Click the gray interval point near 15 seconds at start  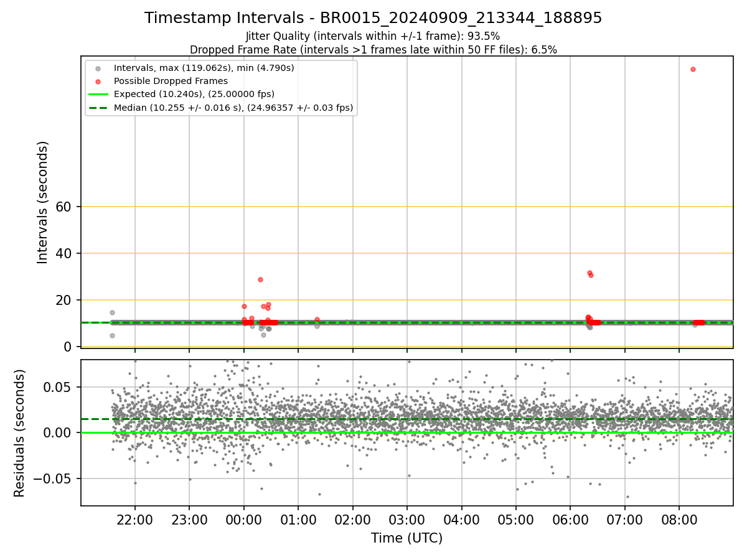pos(112,312)
